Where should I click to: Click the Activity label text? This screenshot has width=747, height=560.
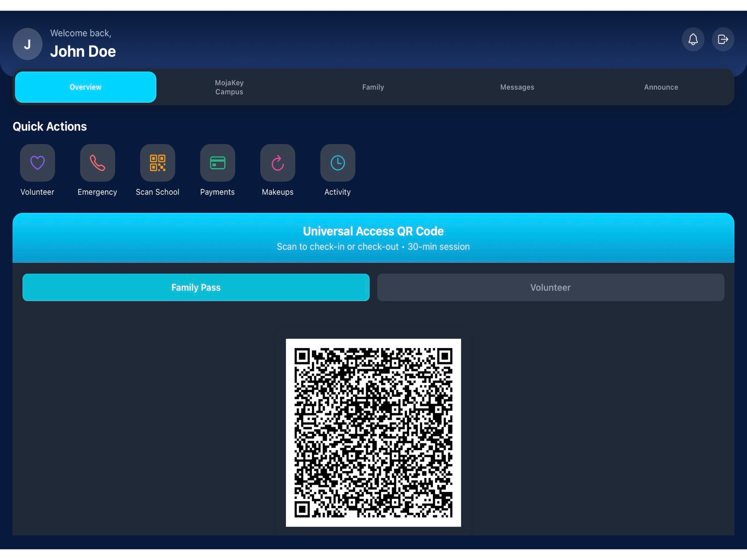tap(337, 192)
